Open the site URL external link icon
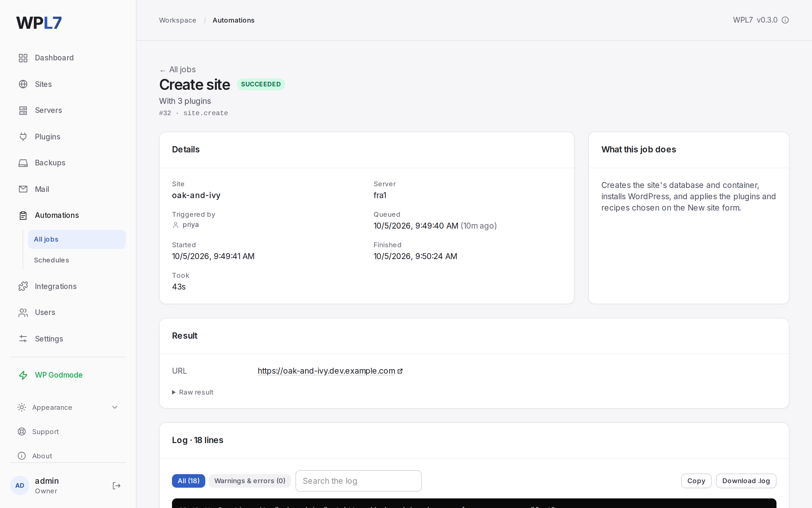812x508 pixels. tap(400, 371)
